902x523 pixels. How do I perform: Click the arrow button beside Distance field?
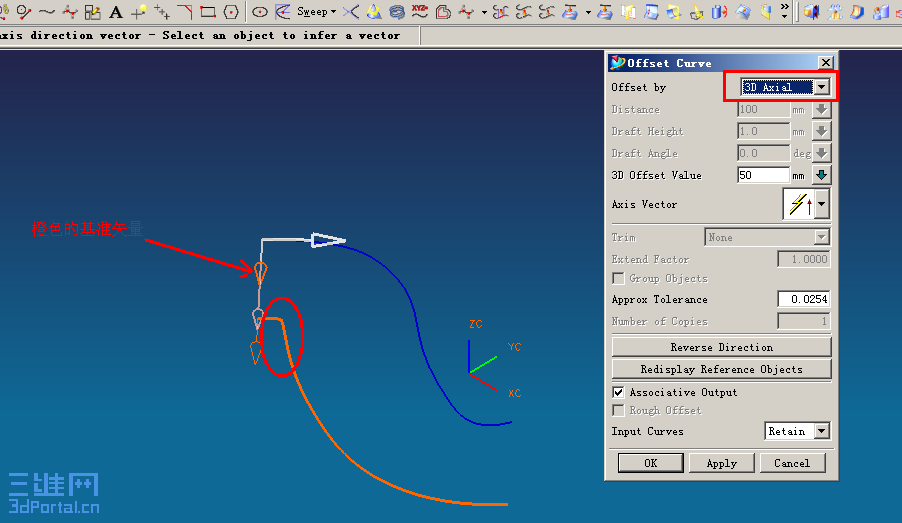click(x=821, y=109)
